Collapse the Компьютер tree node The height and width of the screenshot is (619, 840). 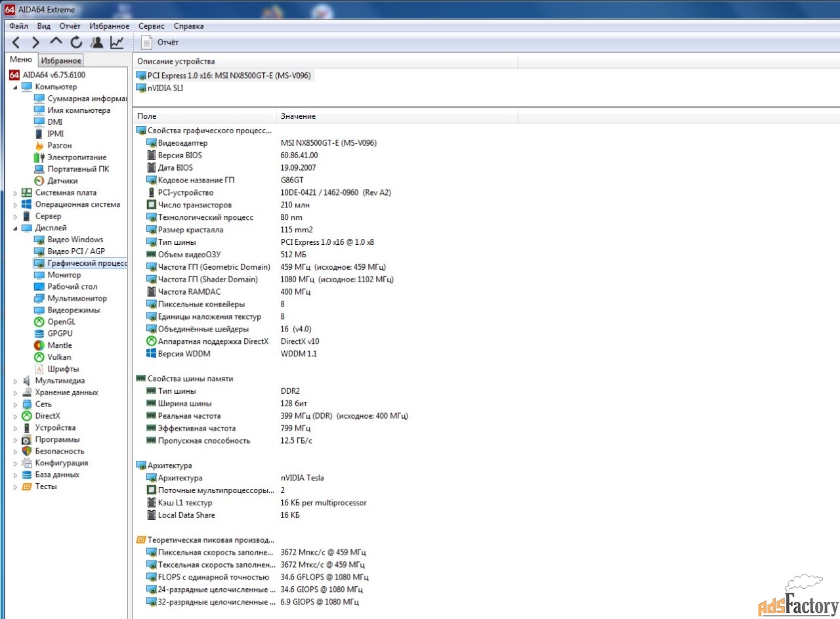15,87
